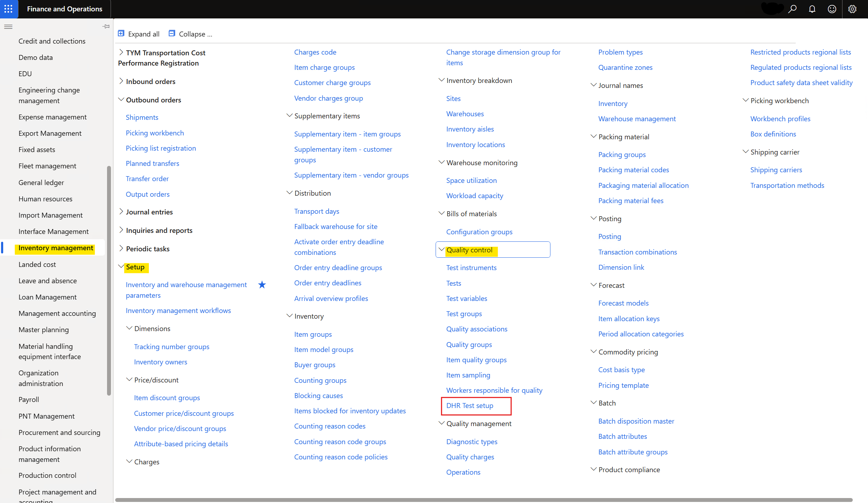Open Master planning module in sidebar

pyautogui.click(x=44, y=330)
